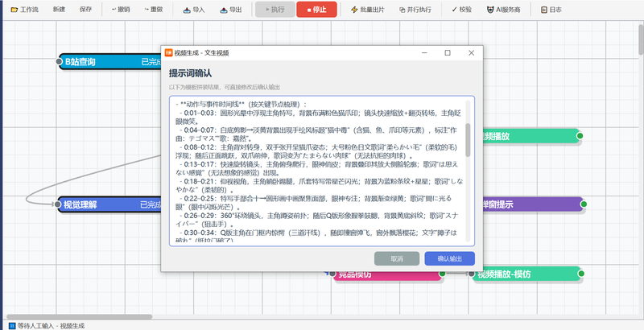Viewport: 644px width, 330px height.
Task: Click the greyed 执行 run button
Action: click(x=275, y=10)
